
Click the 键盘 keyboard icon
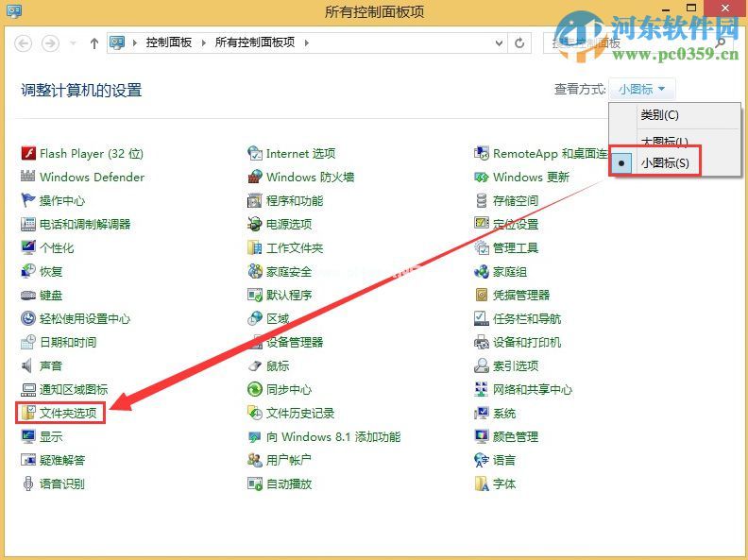click(28, 296)
